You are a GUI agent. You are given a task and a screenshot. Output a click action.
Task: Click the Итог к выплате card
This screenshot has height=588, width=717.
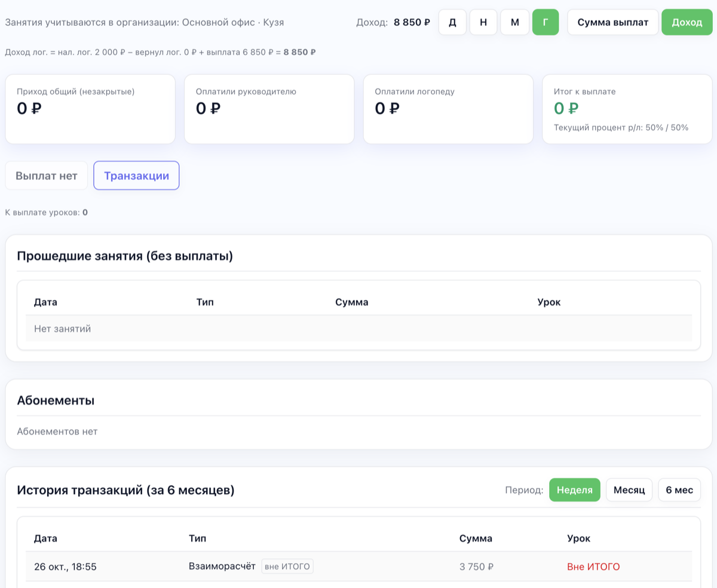[x=627, y=109]
